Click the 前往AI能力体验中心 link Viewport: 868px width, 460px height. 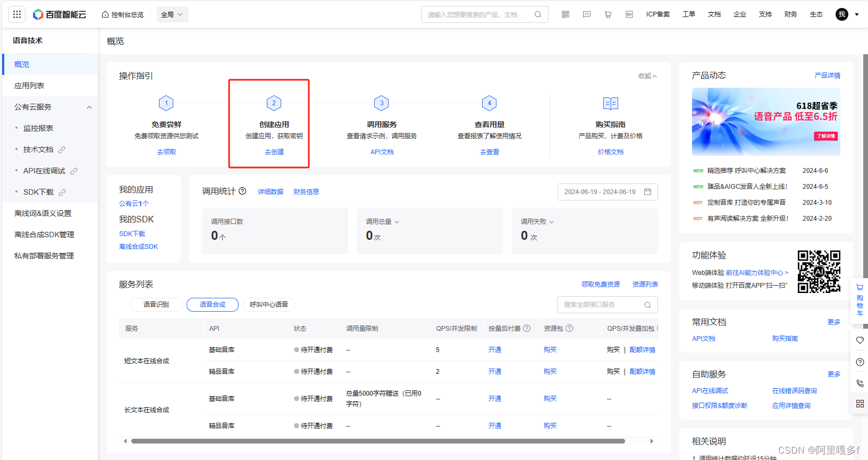point(757,273)
